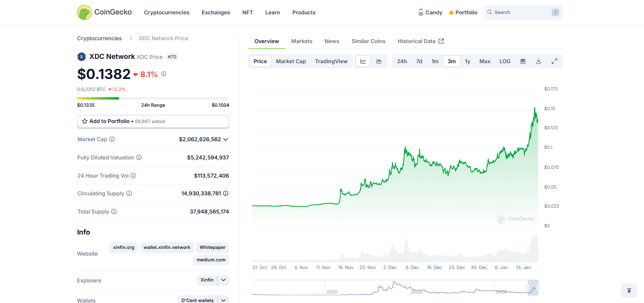This screenshot has width=644, height=303.
Task: Switch to the Similar Coins tab
Action: point(368,41)
